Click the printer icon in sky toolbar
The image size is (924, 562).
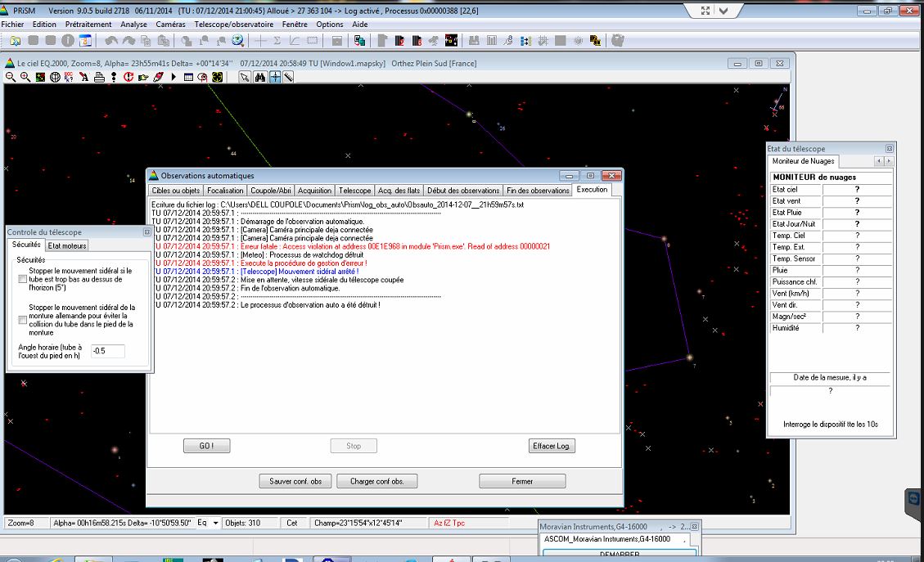tap(99, 77)
